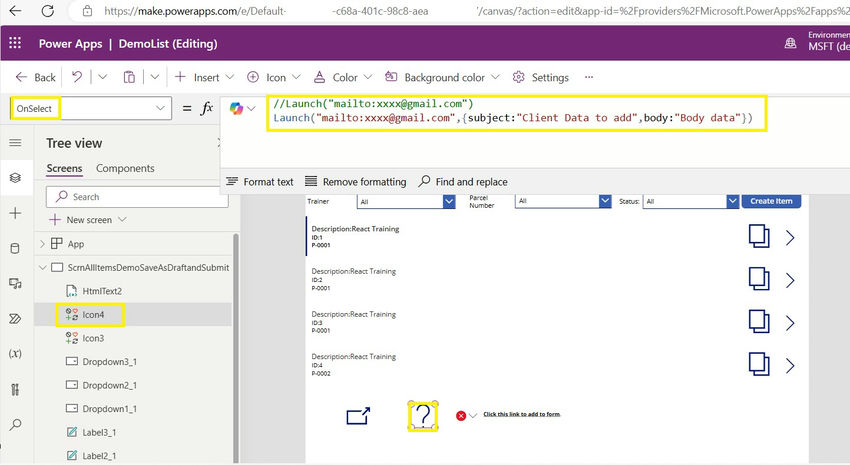Open the Tree view layers icon
Viewport: 850px width, 465px height.
tap(15, 178)
